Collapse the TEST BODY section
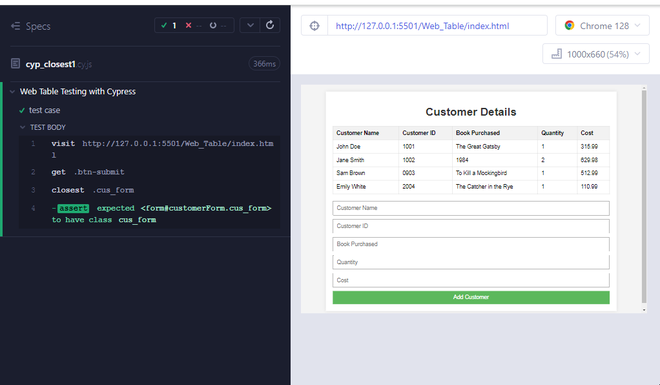The height and width of the screenshot is (385, 660). (22, 127)
